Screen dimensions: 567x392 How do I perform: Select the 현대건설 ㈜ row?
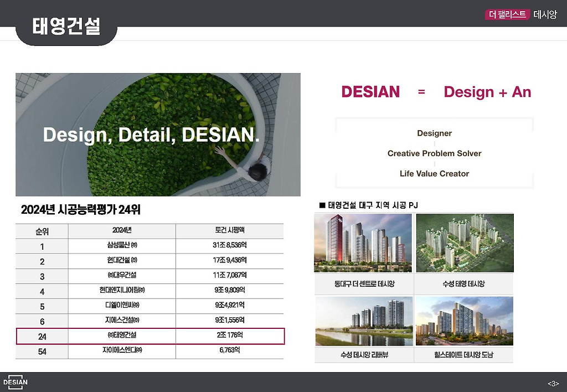coord(150,261)
